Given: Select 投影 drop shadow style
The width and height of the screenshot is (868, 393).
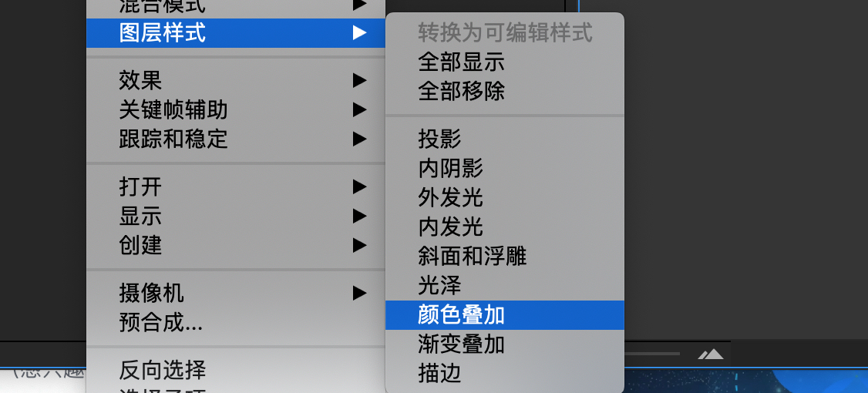Looking at the screenshot, I should pyautogui.click(x=504, y=139).
